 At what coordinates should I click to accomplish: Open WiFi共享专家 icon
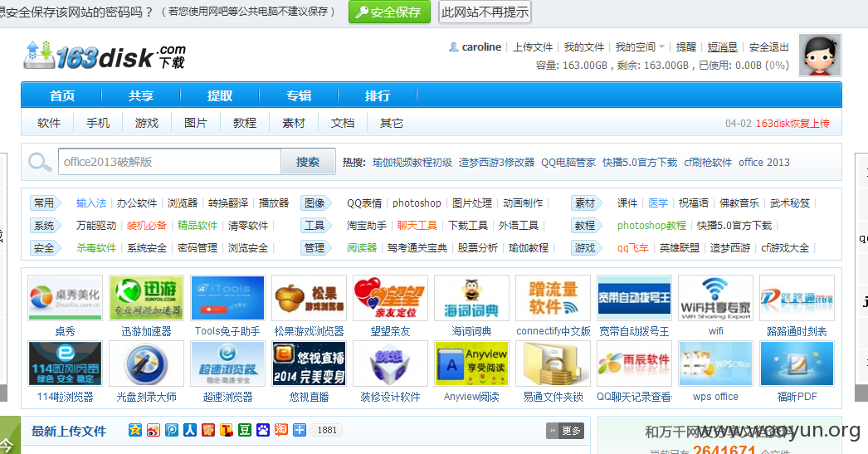click(x=716, y=298)
